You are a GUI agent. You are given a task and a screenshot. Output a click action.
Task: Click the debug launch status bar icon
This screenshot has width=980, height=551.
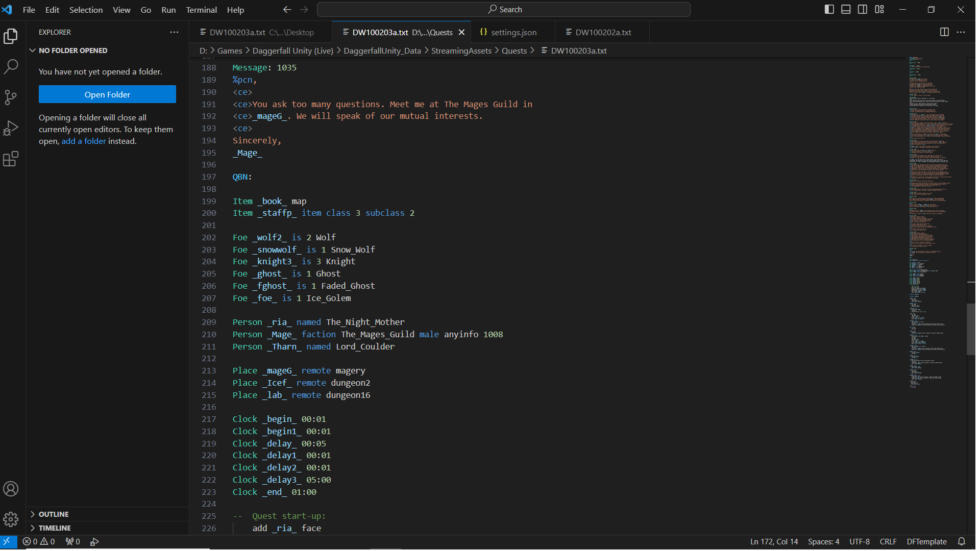(94, 542)
